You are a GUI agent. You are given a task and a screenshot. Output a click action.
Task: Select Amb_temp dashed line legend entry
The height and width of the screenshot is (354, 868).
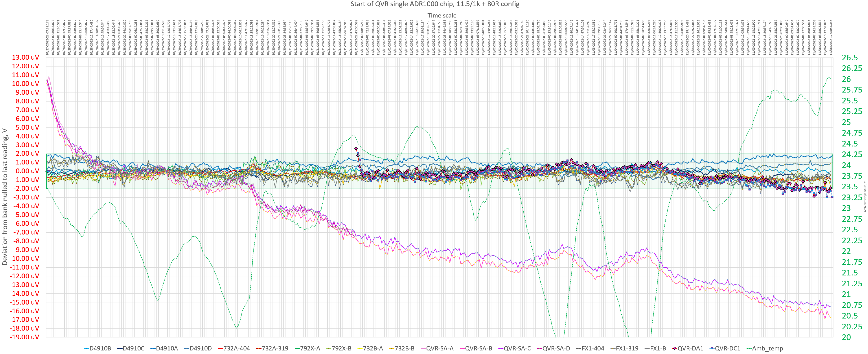(765, 348)
